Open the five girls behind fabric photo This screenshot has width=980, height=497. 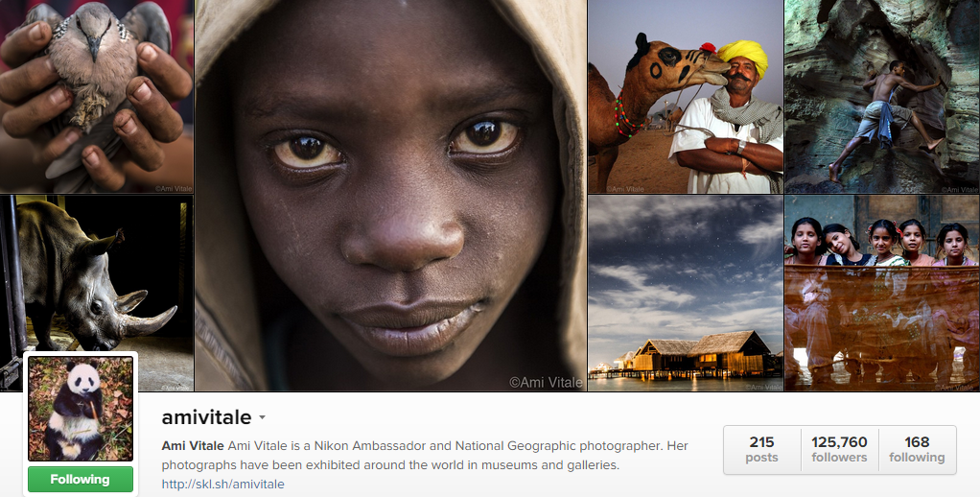[x=882, y=293]
